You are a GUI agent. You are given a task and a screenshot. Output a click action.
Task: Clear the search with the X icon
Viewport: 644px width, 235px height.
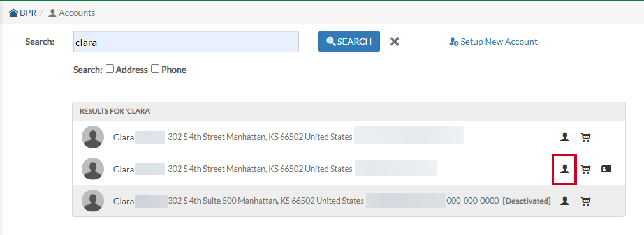click(394, 42)
